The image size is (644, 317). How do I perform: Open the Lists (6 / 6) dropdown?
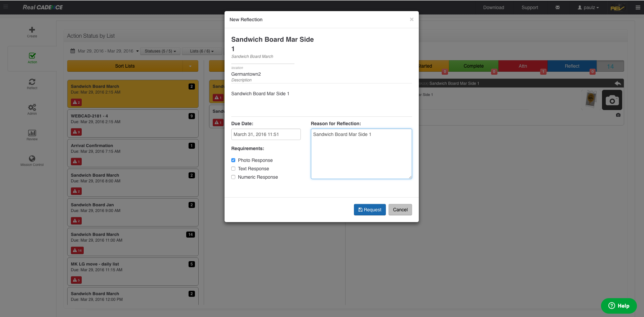(202, 51)
